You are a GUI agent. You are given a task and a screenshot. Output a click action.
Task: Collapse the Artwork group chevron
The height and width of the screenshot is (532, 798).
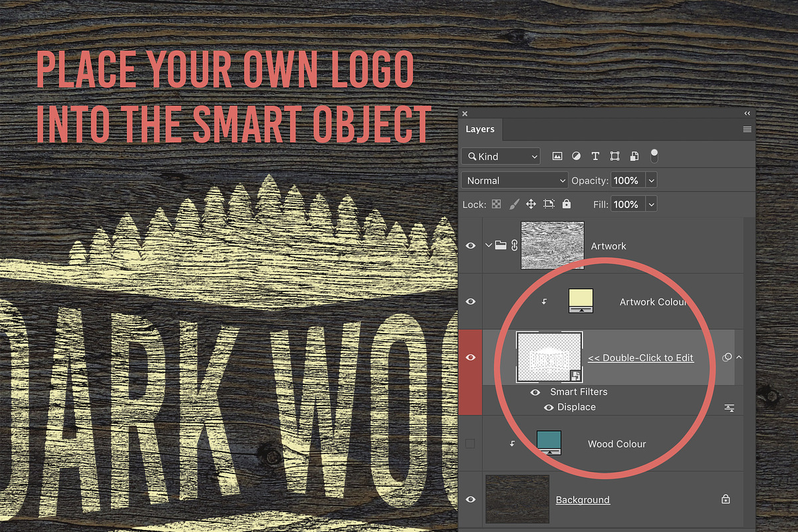pyautogui.click(x=489, y=245)
